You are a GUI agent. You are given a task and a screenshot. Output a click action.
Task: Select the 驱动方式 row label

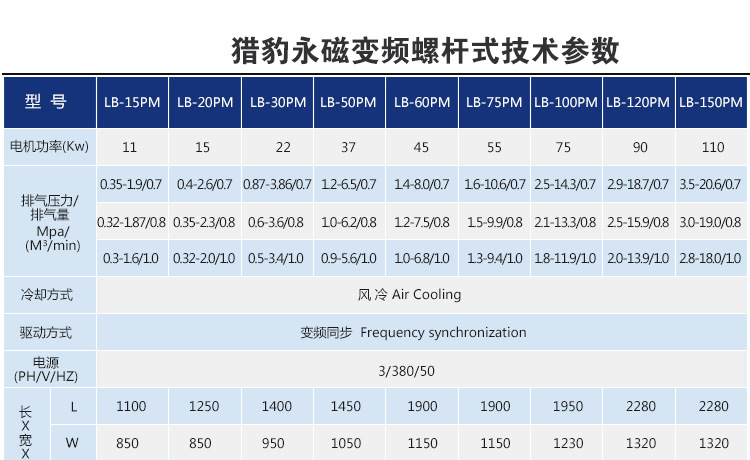point(50,332)
